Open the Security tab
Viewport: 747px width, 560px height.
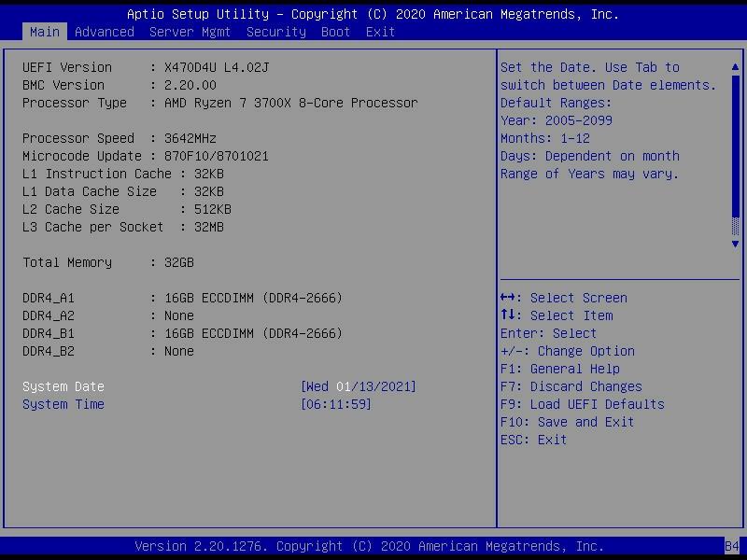tap(276, 32)
